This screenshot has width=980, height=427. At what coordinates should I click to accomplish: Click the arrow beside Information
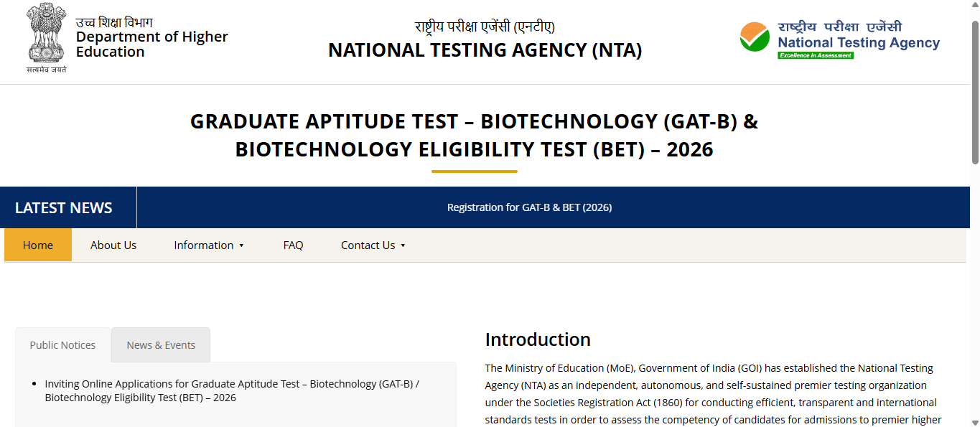(x=242, y=245)
